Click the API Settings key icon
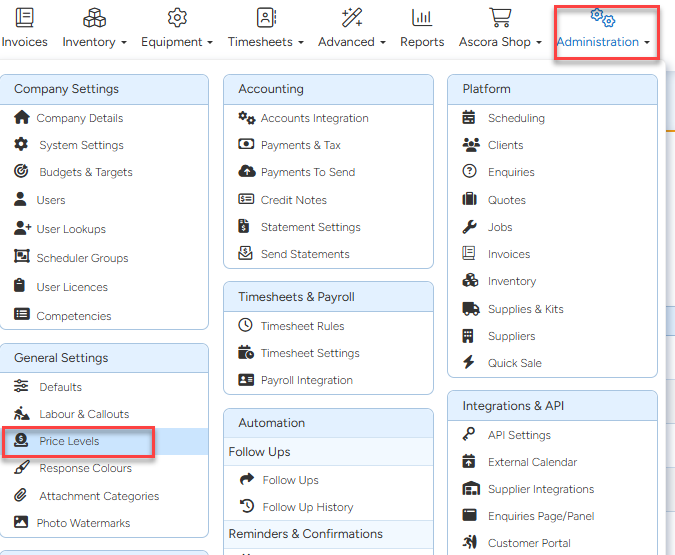The image size is (675, 555). [x=469, y=435]
